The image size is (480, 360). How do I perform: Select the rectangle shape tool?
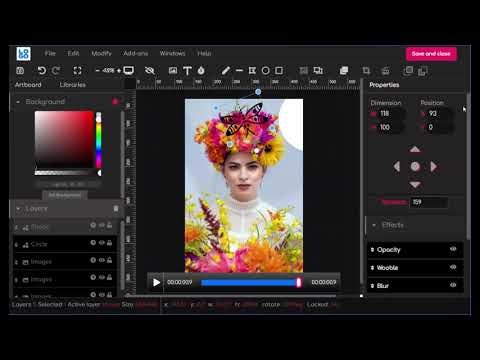pos(279,70)
